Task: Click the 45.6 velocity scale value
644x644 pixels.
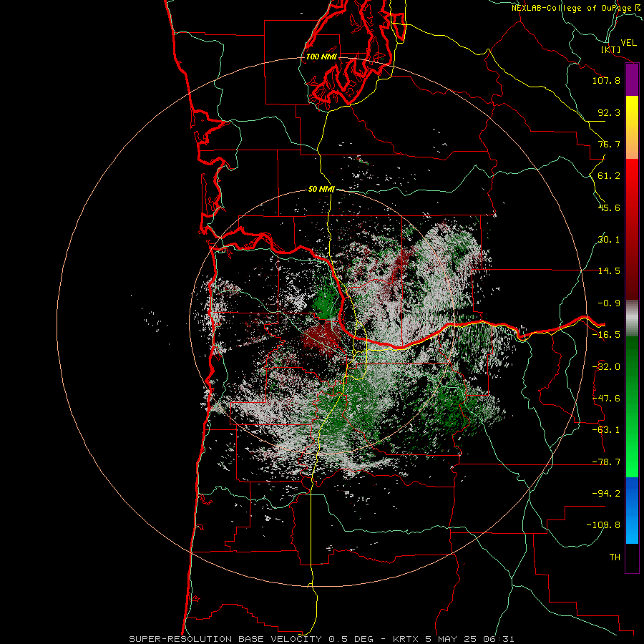Action: (609, 208)
